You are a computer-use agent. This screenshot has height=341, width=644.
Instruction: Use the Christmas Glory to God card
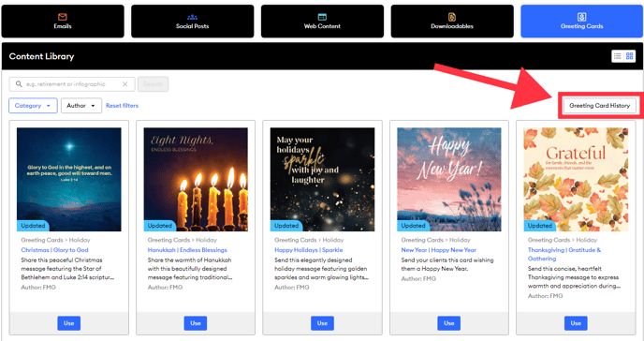point(69,323)
